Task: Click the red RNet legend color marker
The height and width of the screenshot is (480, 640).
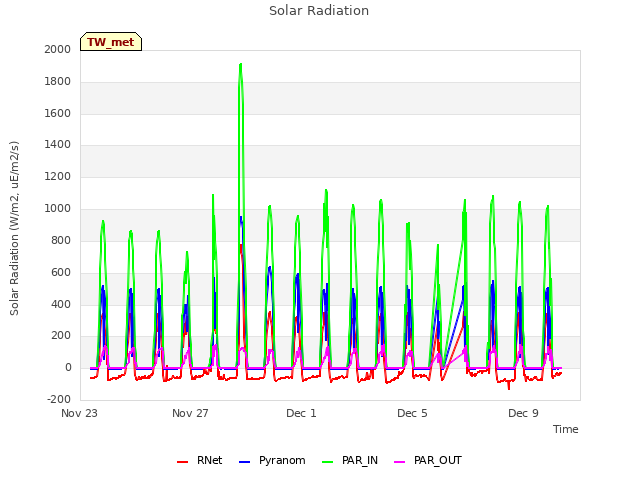Action: pyautogui.click(x=182, y=462)
